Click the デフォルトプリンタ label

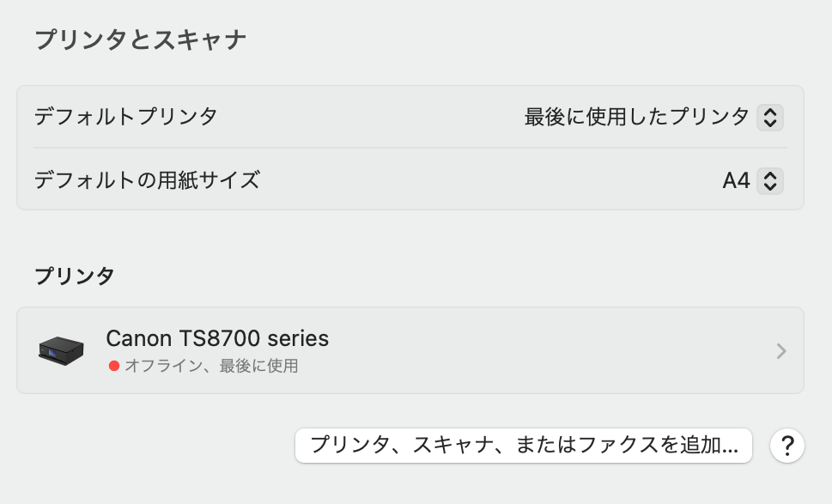click(x=125, y=117)
